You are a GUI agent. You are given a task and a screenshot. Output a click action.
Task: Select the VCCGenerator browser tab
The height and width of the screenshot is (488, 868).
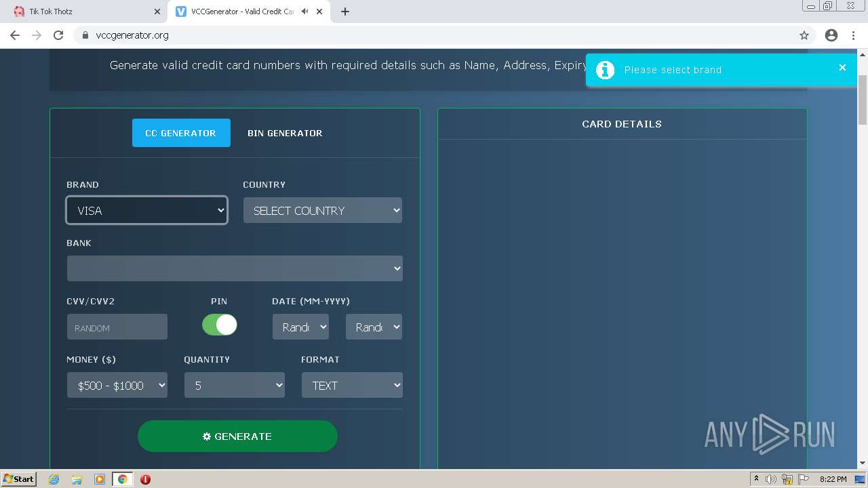[248, 12]
